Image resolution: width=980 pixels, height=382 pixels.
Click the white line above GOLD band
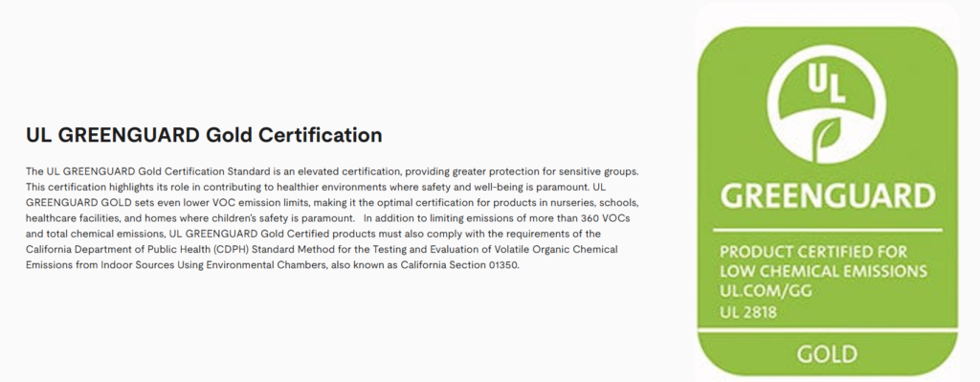coord(827,329)
